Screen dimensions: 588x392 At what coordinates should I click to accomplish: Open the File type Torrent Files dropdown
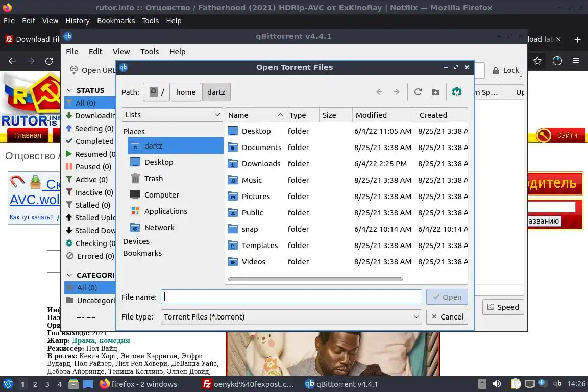pos(291,316)
